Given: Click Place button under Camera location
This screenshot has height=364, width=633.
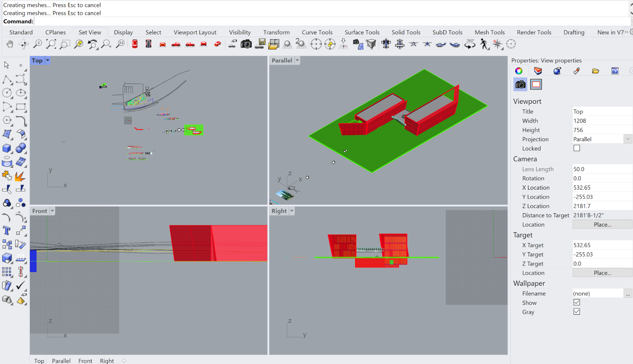Looking at the screenshot, I should click(602, 224).
